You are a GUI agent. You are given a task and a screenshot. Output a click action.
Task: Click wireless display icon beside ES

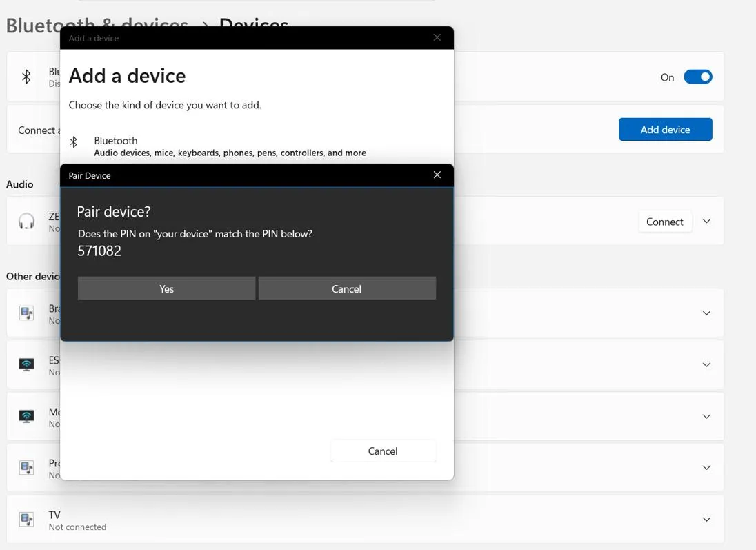26,364
